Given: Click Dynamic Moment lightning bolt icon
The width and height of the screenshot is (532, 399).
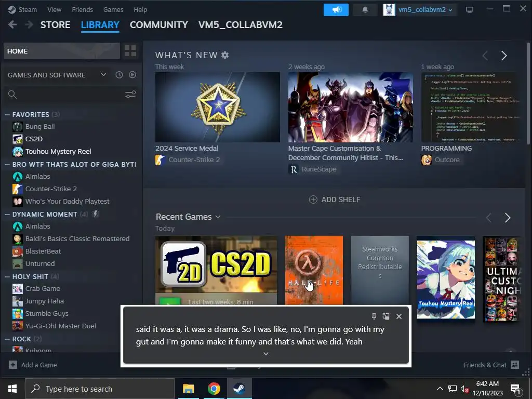Looking at the screenshot, I should pos(96,214).
